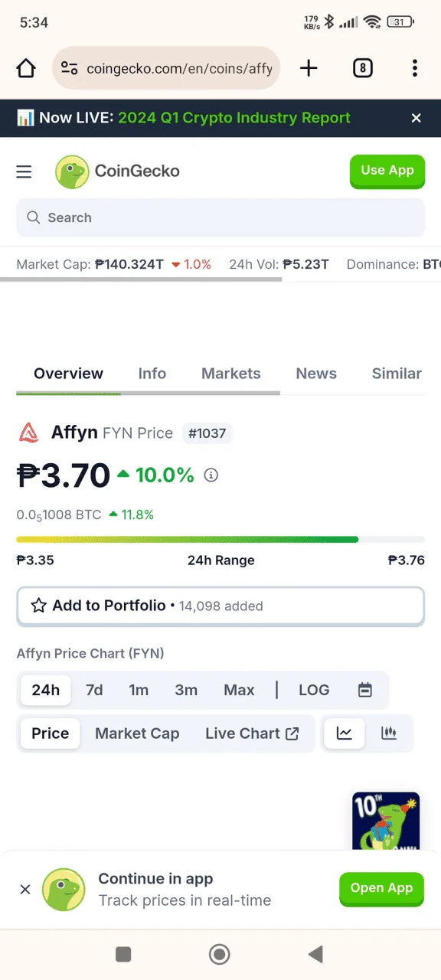Open a new browser tab with plus icon
Screen dimensions: 441x980
coord(309,68)
